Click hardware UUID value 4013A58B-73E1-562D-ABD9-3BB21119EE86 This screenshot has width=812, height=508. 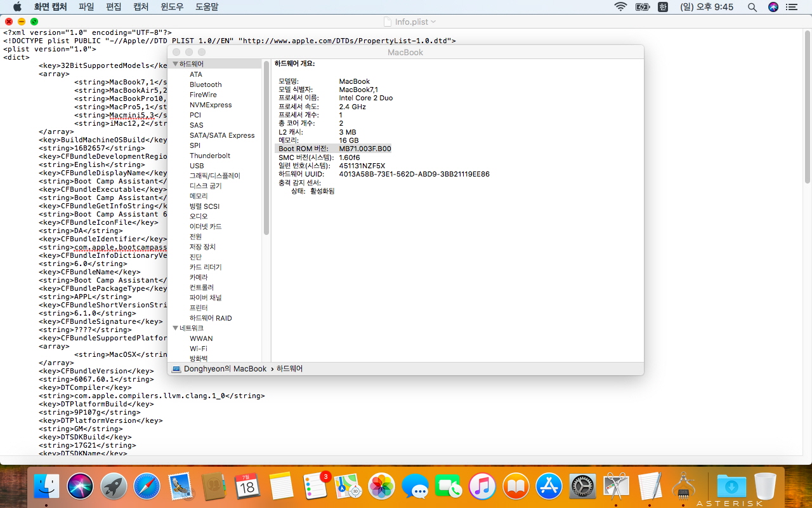(x=414, y=174)
